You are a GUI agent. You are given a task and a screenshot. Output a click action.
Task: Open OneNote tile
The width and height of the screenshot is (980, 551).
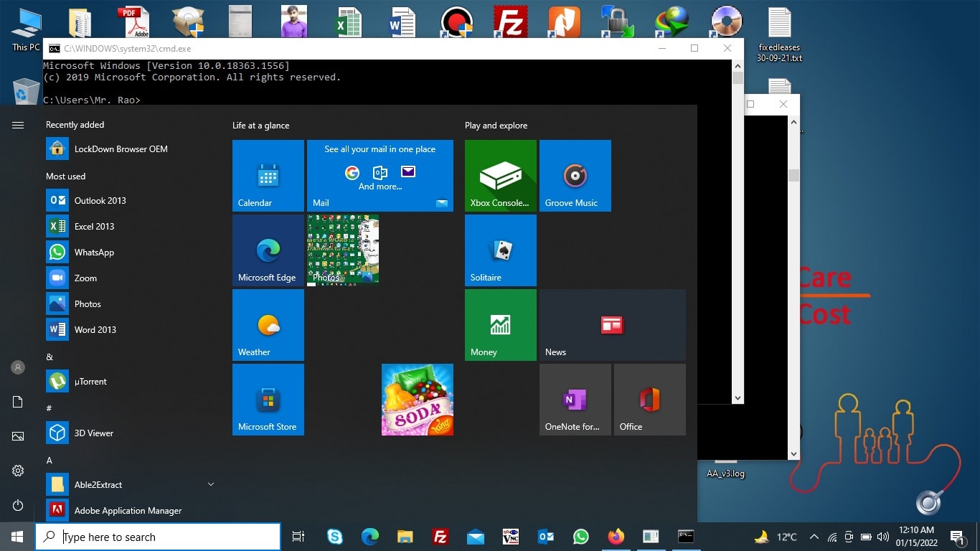[x=575, y=400]
